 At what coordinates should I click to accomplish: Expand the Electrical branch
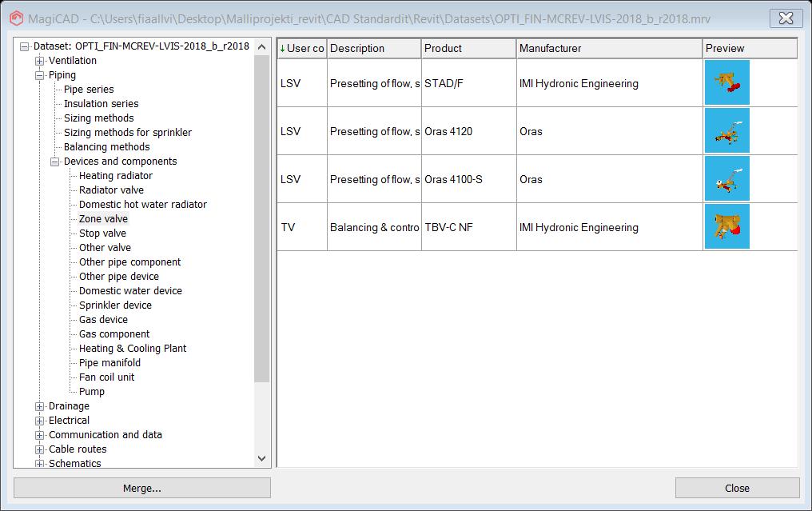[x=39, y=421]
